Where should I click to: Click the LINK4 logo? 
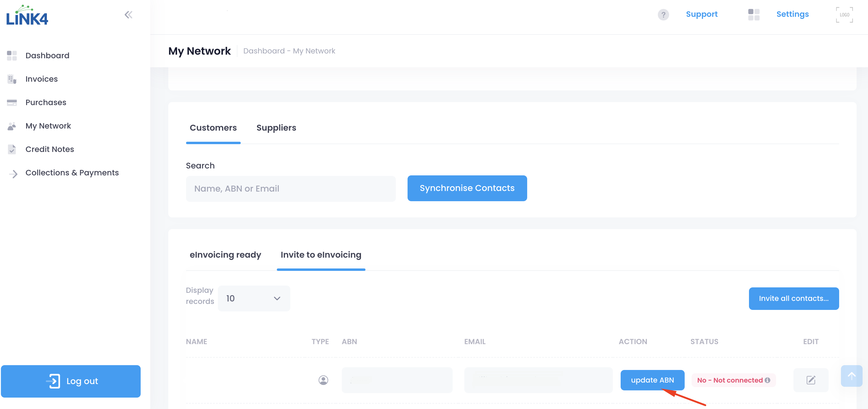pyautogui.click(x=27, y=15)
